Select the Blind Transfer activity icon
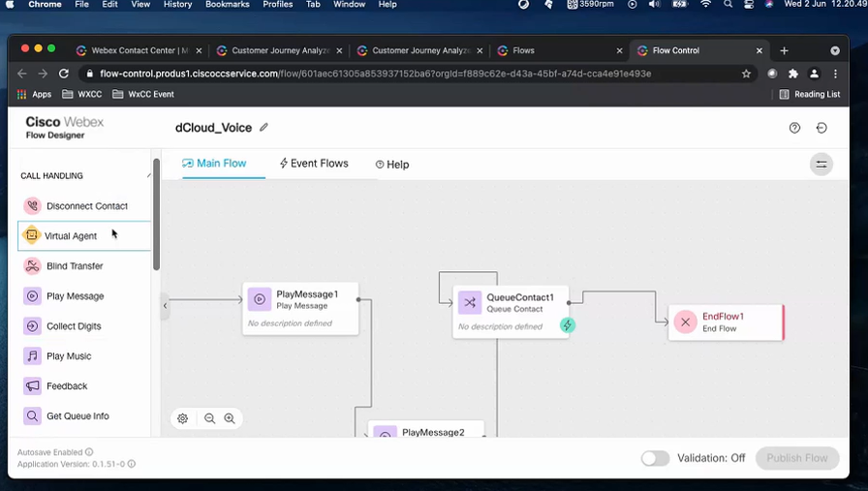The height and width of the screenshot is (491, 868). tap(32, 266)
